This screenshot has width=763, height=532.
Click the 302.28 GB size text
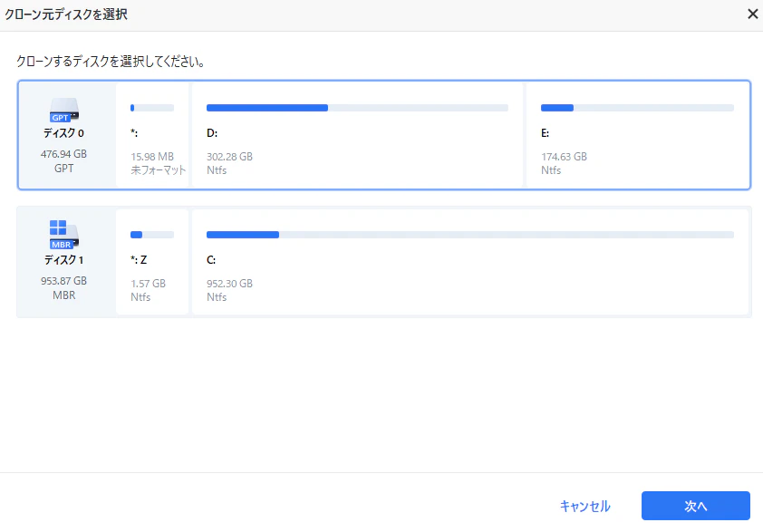click(229, 157)
